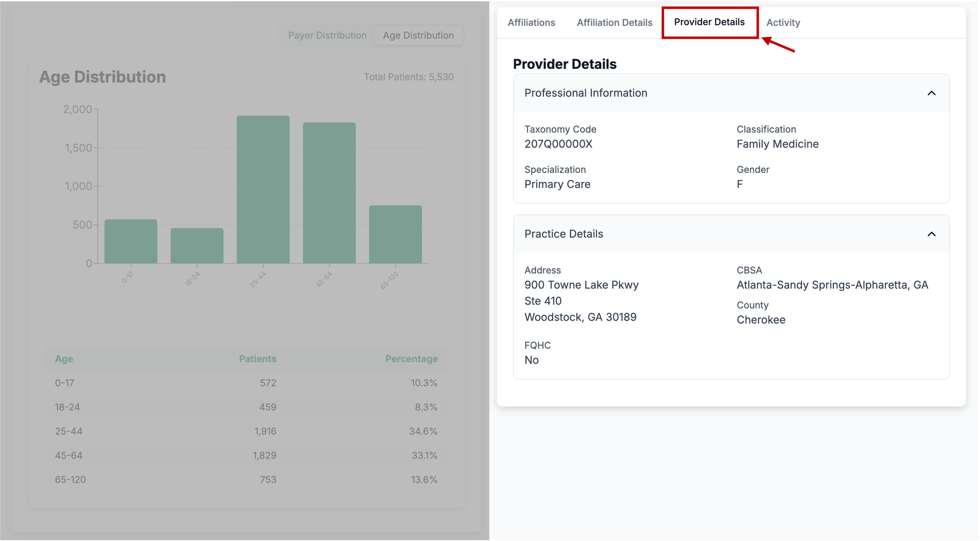Select the Provider Details tab
Image resolution: width=980 pixels, height=541 pixels.
coord(709,22)
